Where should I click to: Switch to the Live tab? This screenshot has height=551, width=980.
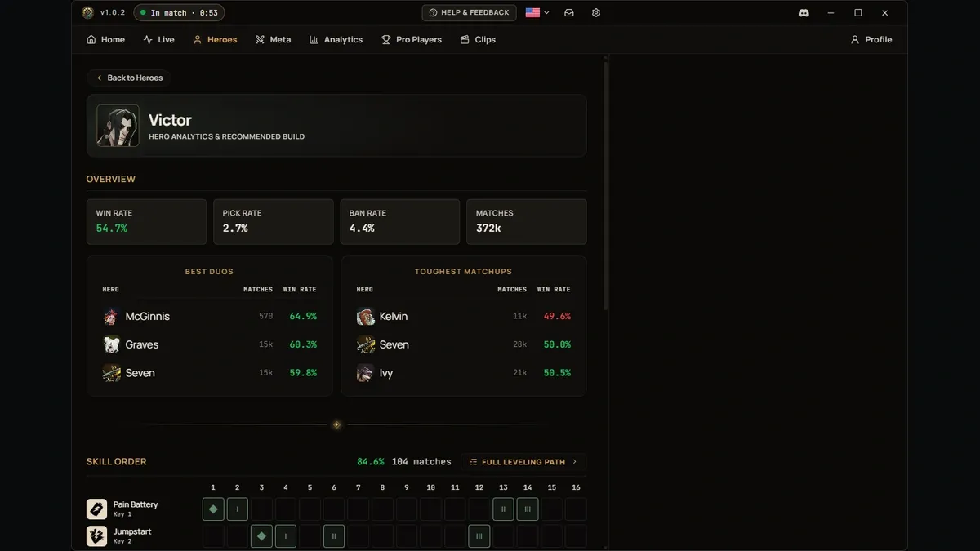pyautogui.click(x=159, y=39)
